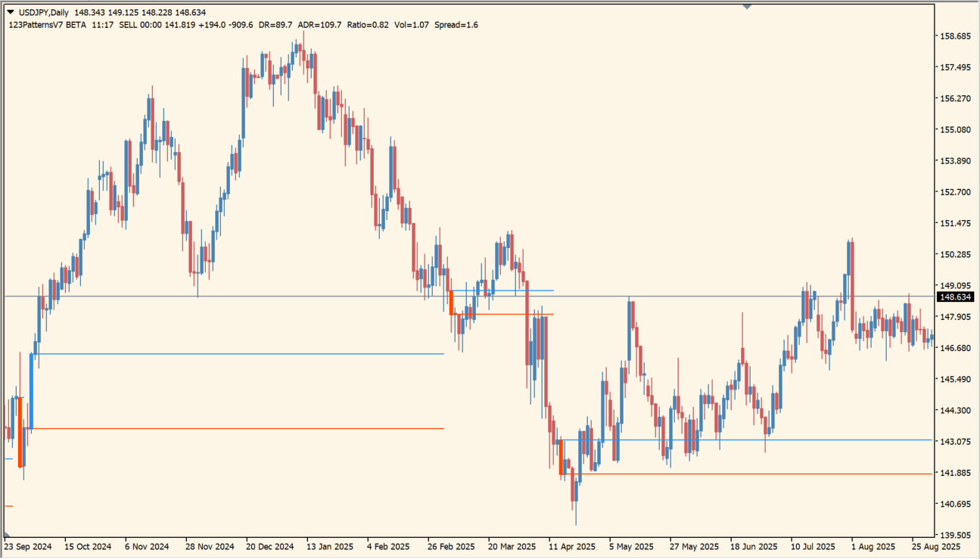
Task: Click the 146.680 price scale label
Action: tap(955, 348)
